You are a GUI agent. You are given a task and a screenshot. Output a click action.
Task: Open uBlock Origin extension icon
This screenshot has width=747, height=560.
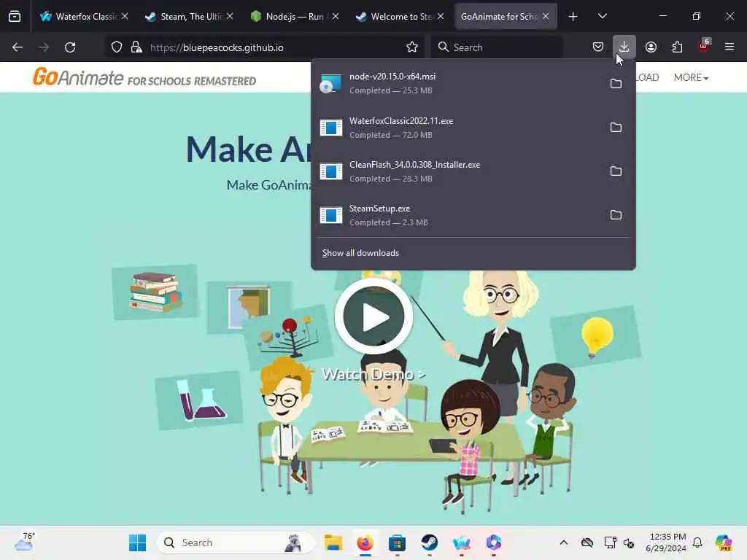(x=704, y=46)
